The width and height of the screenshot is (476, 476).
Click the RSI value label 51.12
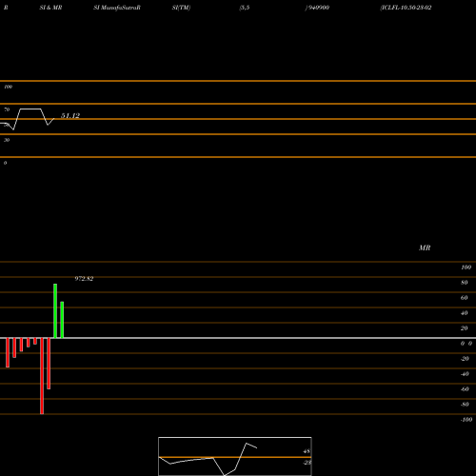point(70,116)
